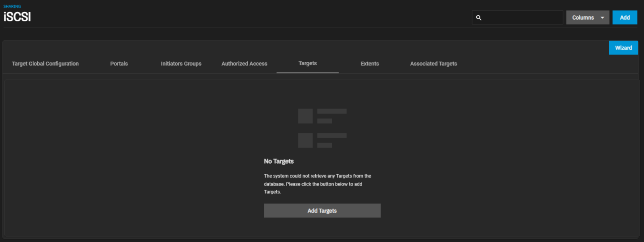Click the Targets tab underline indicator

tap(307, 74)
